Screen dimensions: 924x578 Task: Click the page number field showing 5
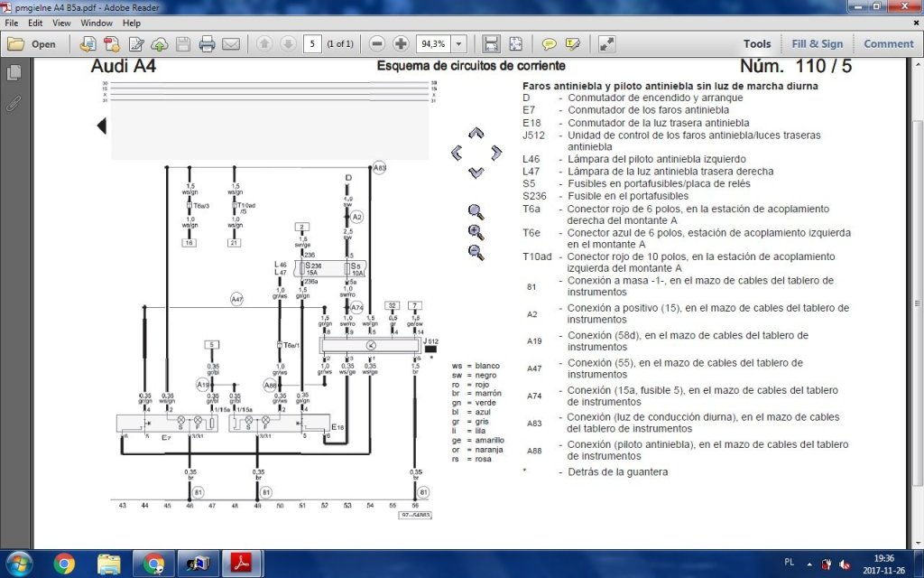pyautogui.click(x=312, y=44)
